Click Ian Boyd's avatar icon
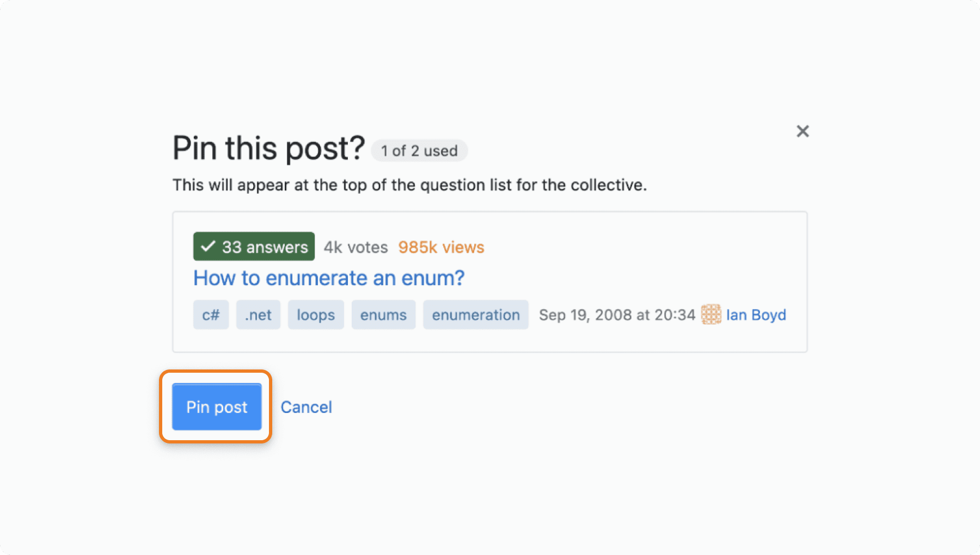Screen dimensions: 980x555 click(x=711, y=314)
